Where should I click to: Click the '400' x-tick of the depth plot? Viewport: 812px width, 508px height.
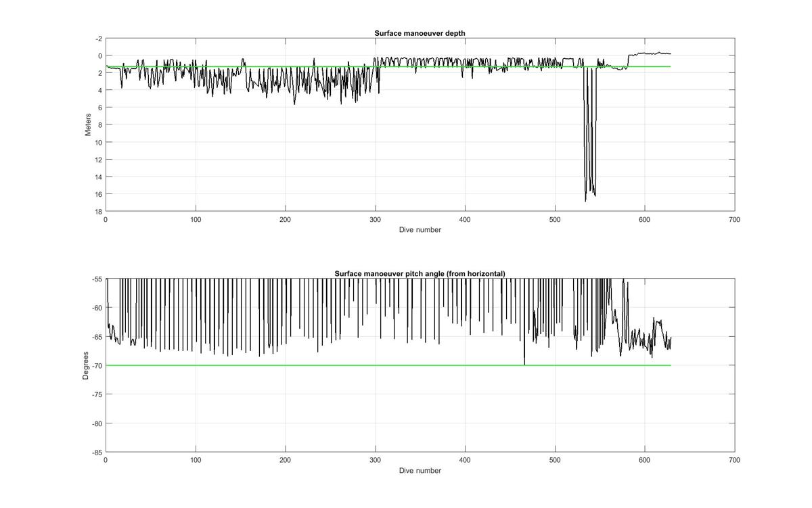[x=465, y=220]
